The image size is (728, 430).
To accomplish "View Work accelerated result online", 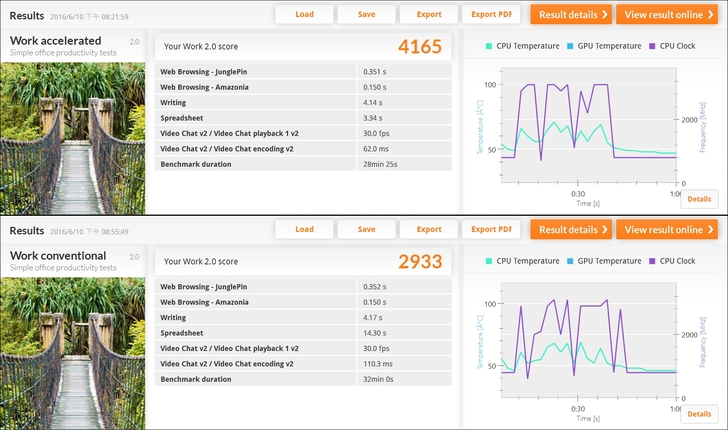I will [666, 14].
